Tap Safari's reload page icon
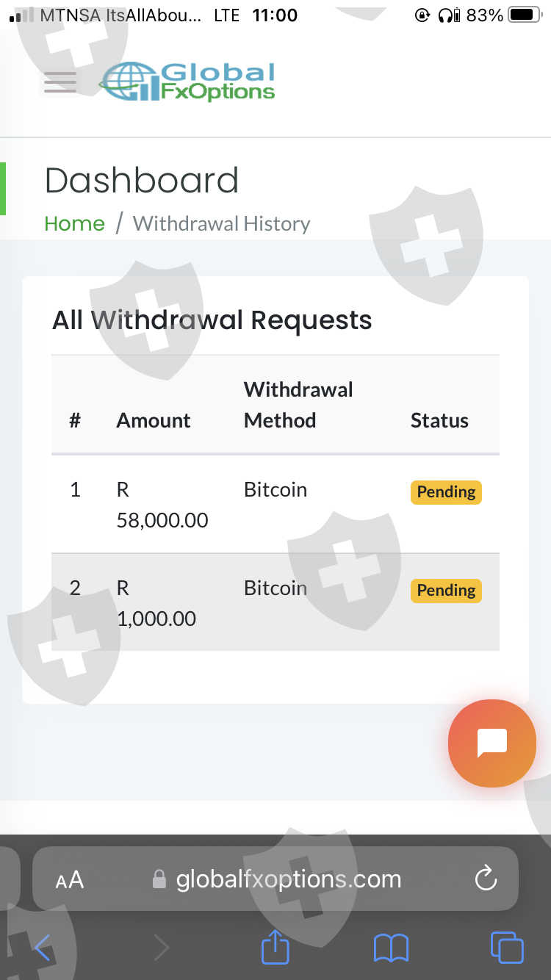551x980 pixels. [486, 879]
